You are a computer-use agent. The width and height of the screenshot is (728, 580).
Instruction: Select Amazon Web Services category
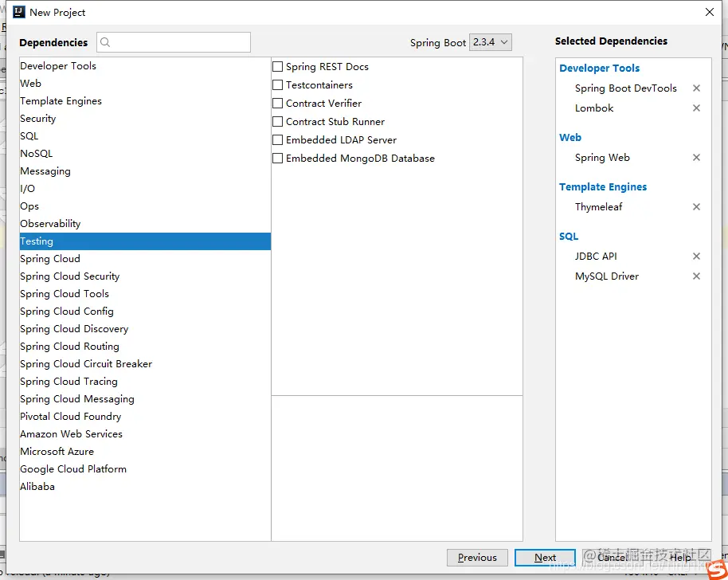(x=145, y=434)
